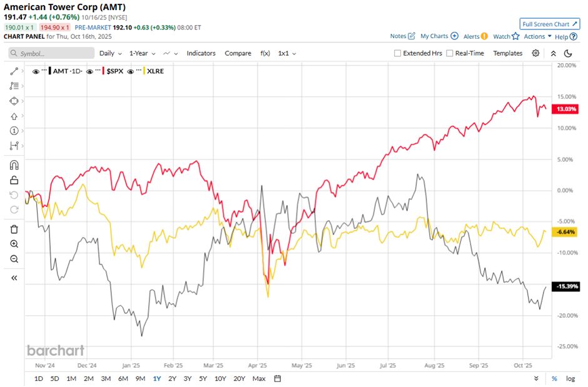Click the yellow XLRE color swatch
The image size is (588, 387).
pos(144,71)
